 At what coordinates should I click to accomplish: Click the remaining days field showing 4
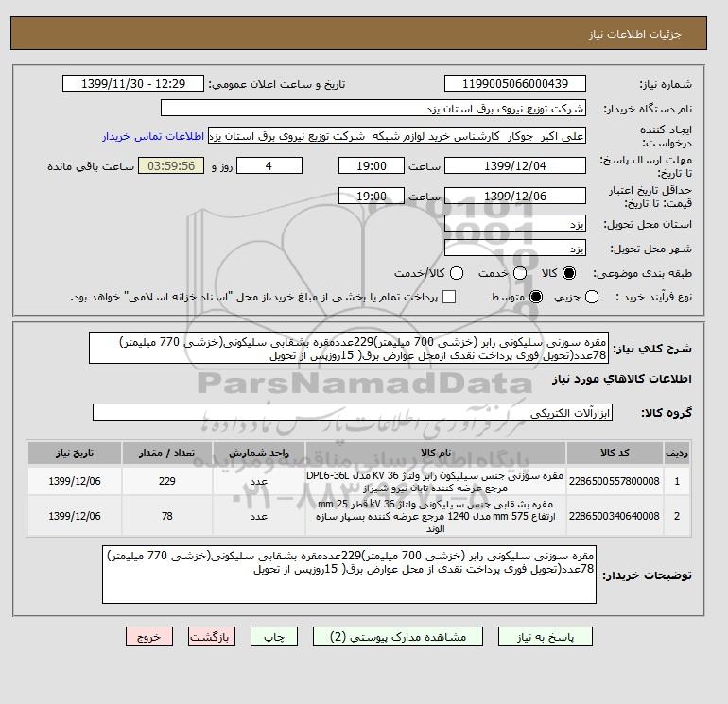[269, 165]
